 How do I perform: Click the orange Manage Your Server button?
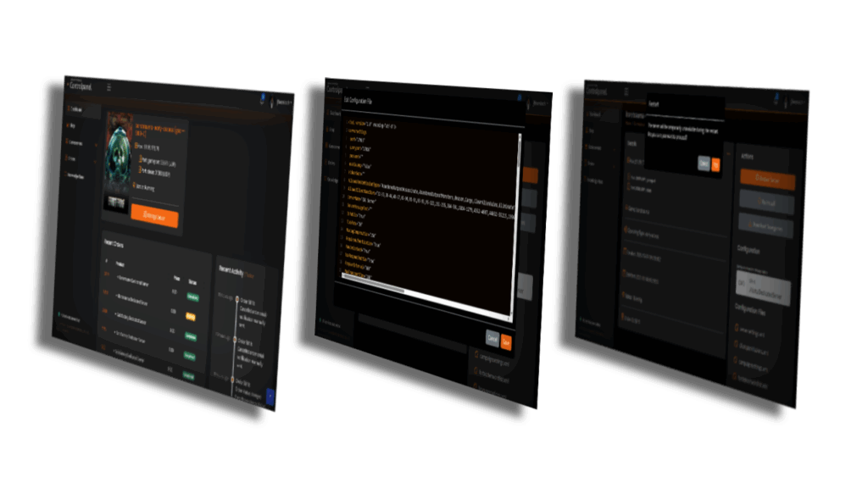(x=154, y=215)
